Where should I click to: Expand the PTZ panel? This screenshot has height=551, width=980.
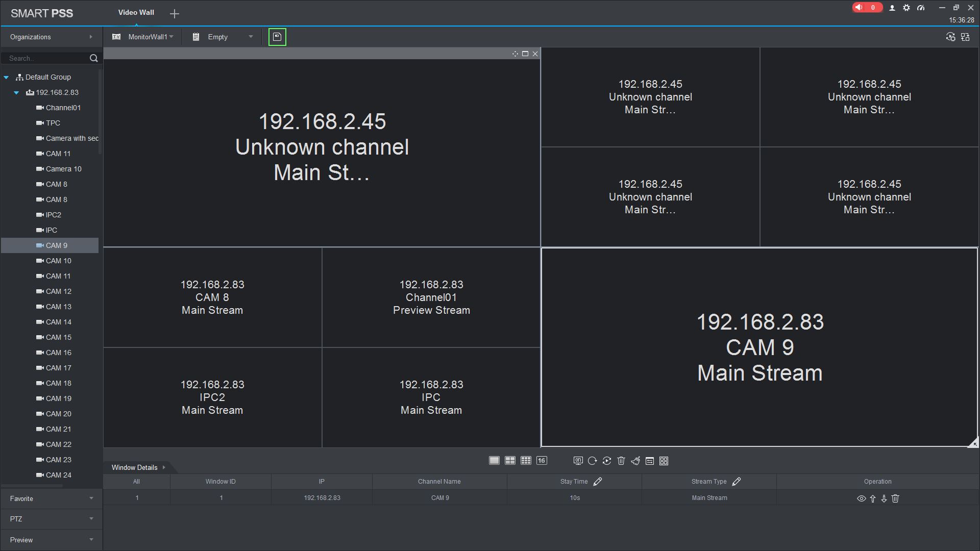pos(51,519)
